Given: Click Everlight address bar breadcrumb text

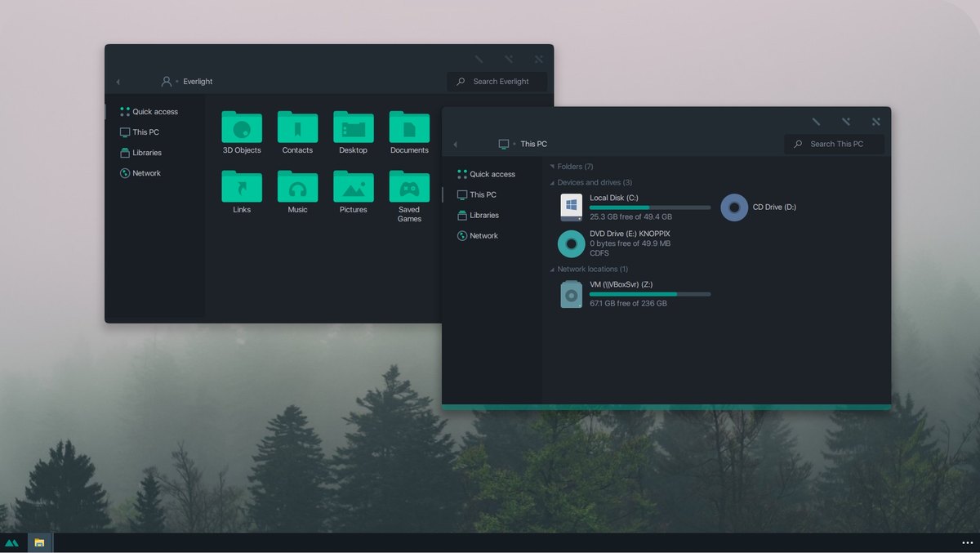Looking at the screenshot, I should point(198,82).
